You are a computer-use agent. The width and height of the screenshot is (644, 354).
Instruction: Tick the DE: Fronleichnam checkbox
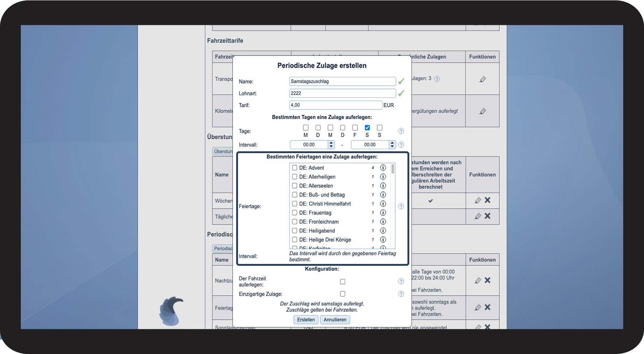point(294,222)
